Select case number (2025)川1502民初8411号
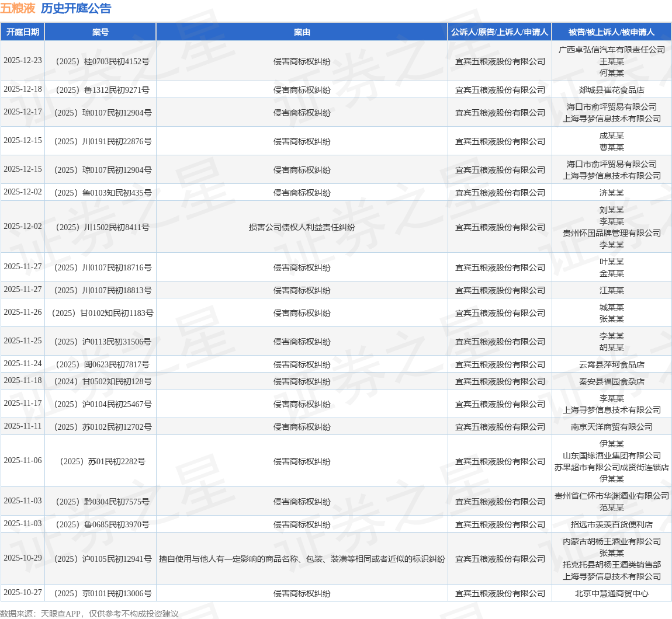672x619 pixels. (x=101, y=228)
